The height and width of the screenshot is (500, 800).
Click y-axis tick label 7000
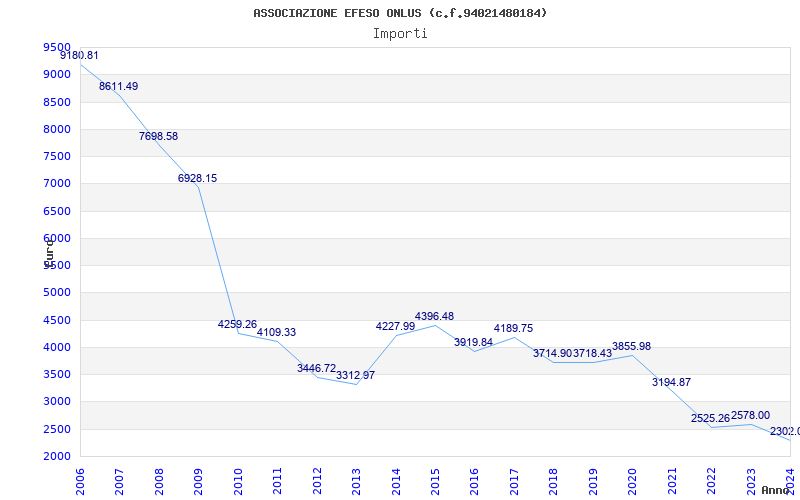pyautogui.click(x=57, y=184)
